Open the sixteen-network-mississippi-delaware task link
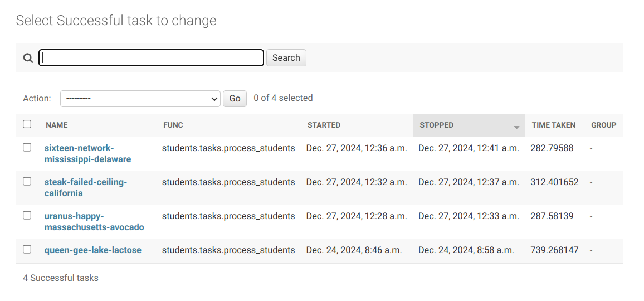This screenshot has width=644, height=301. click(88, 153)
